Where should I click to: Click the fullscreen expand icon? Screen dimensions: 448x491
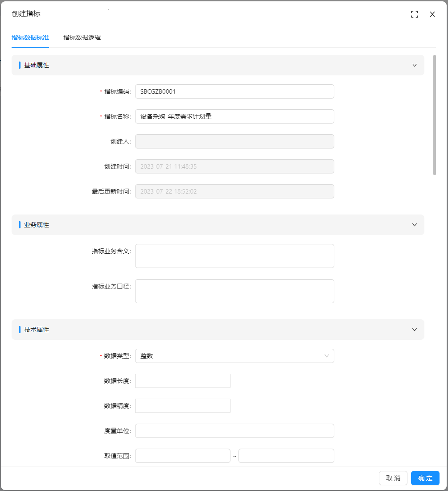tap(415, 14)
